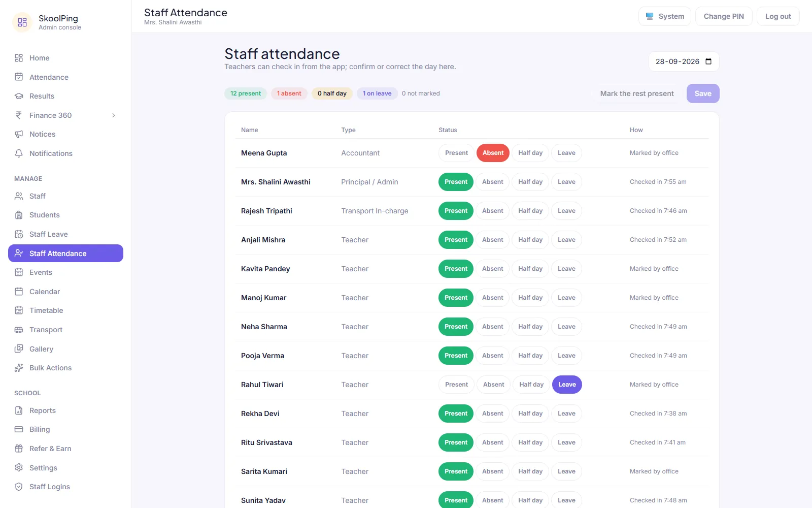This screenshot has height=508, width=812.
Task: Go to Calendar in sidebar
Action: tap(65, 292)
